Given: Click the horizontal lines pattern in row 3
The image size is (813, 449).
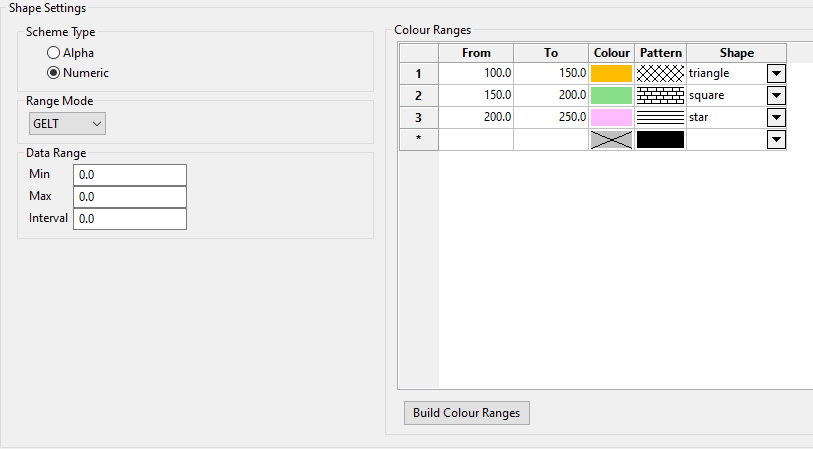Looking at the screenshot, I should tap(660, 117).
